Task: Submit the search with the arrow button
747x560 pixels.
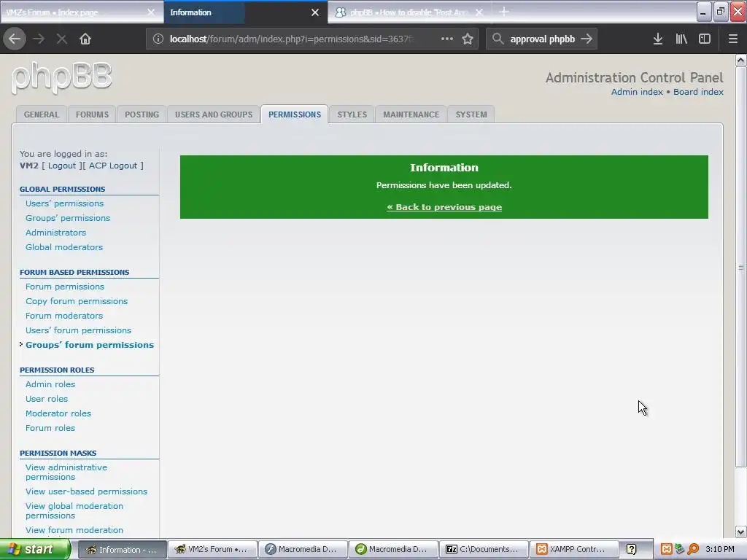Action: tap(587, 39)
